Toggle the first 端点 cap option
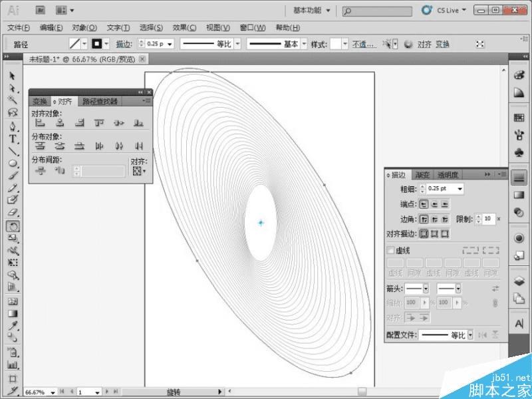 pyautogui.click(x=424, y=204)
